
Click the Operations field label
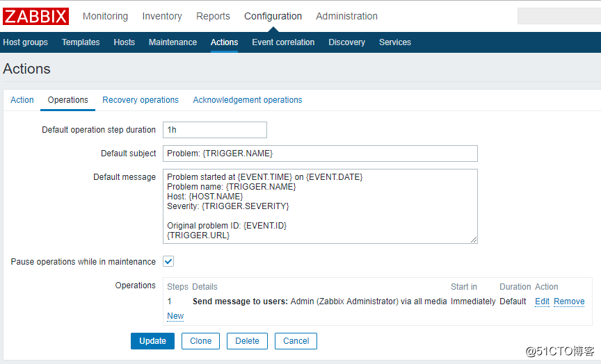coord(136,286)
